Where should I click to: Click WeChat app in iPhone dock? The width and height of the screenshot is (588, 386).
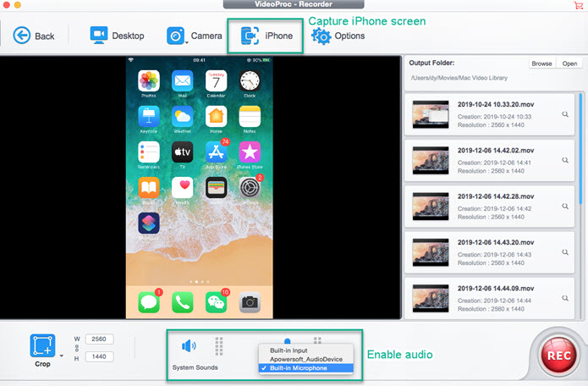[216, 302]
